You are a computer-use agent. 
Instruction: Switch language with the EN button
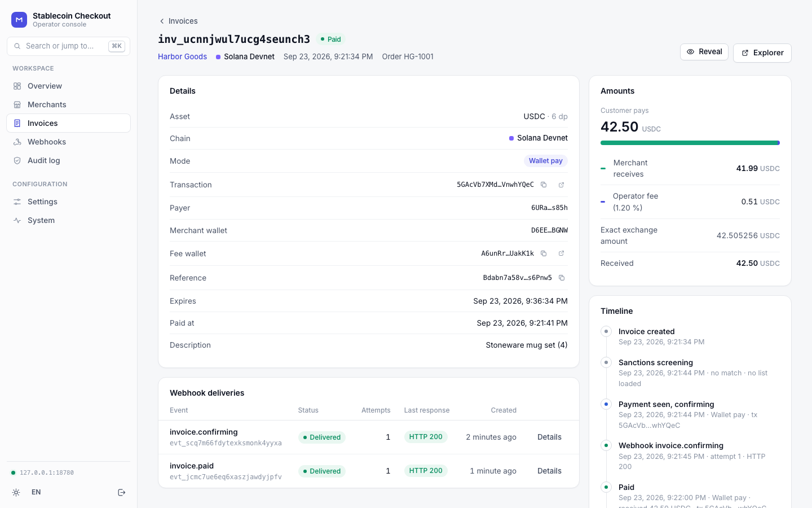(x=36, y=492)
